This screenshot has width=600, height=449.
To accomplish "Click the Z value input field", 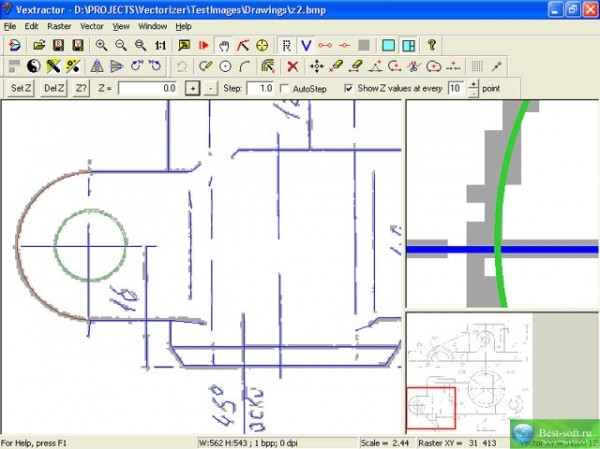I will point(148,88).
